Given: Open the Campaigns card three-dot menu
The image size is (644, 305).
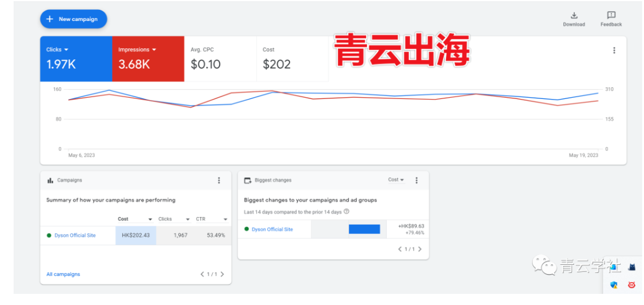Looking at the screenshot, I should (x=219, y=180).
